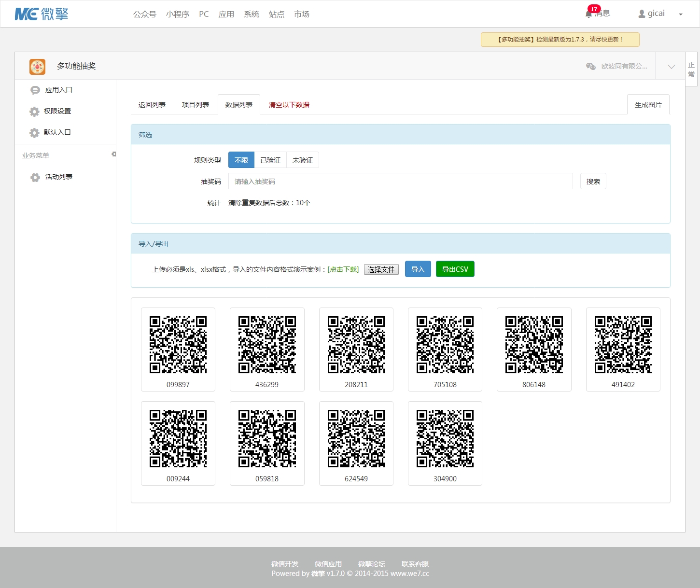Switch to 项目列表 tab
Image resolution: width=700 pixels, height=588 pixels.
tap(196, 105)
